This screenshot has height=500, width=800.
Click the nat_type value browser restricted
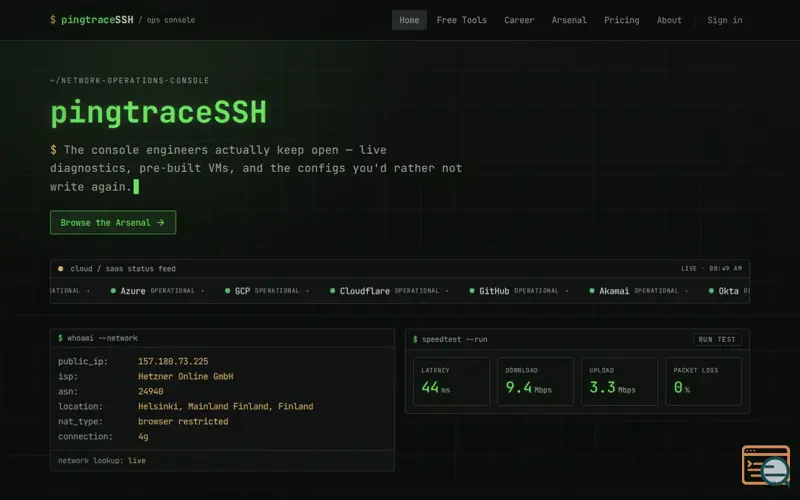tap(183, 421)
